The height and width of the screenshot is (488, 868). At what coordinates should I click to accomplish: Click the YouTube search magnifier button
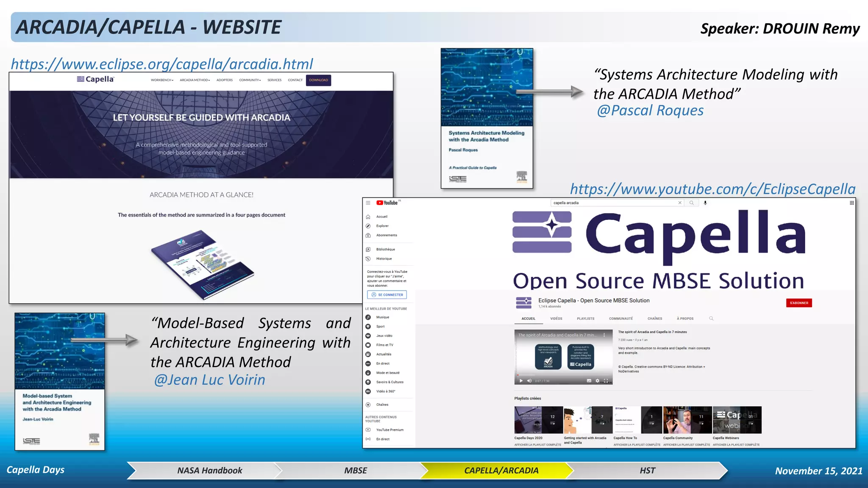(692, 203)
